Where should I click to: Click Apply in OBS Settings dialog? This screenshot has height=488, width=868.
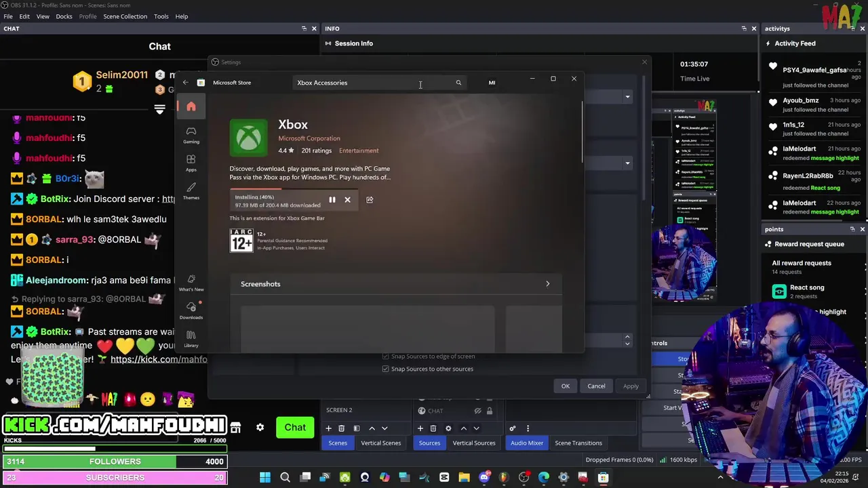click(631, 386)
